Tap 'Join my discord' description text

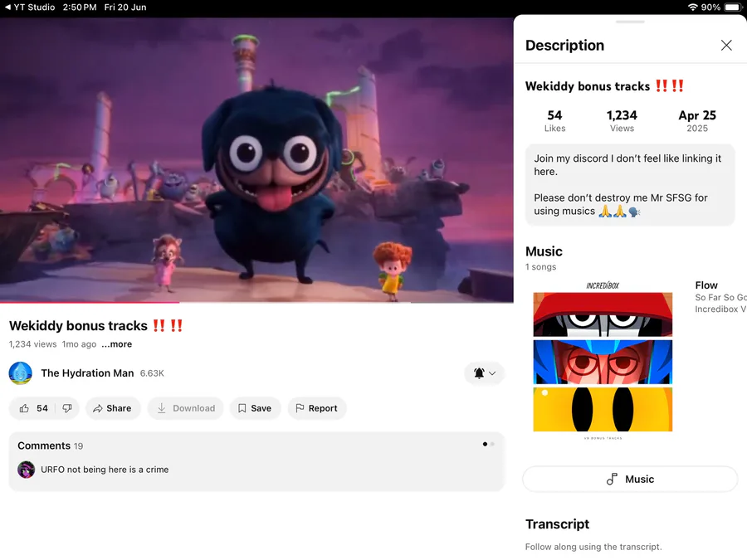click(627, 165)
